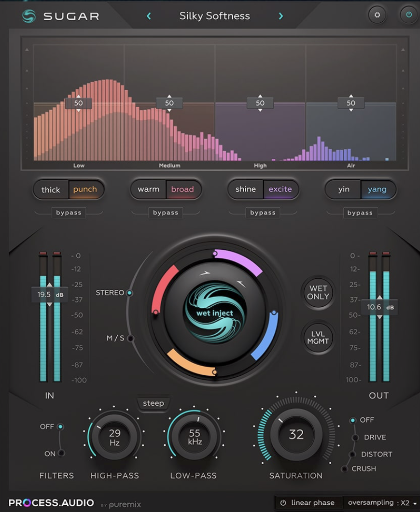
Task: Click the left input clip indicator
Action: [43, 254]
